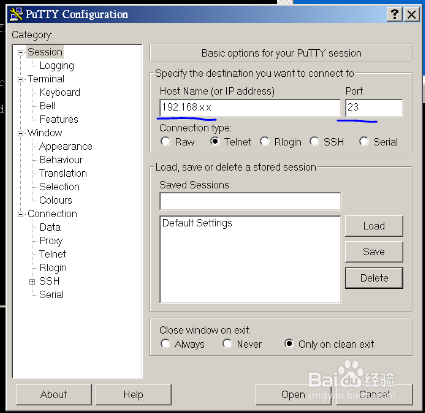Collapse the Session tree node
This screenshot has height=413, width=425.
[21, 52]
